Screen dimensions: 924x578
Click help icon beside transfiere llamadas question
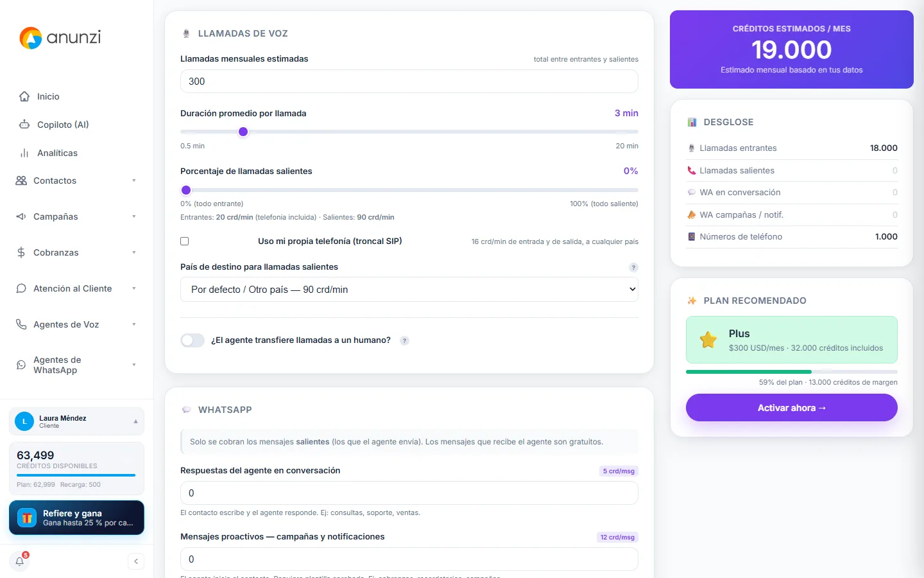point(404,341)
